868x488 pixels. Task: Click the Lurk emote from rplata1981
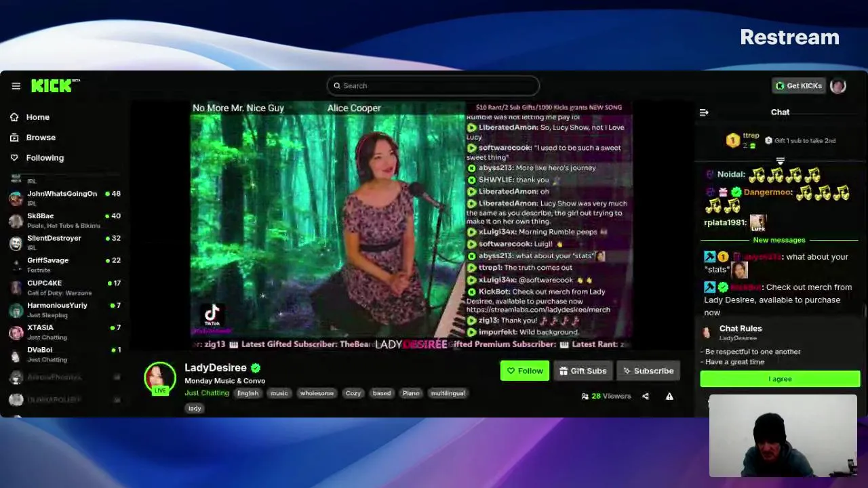point(758,223)
